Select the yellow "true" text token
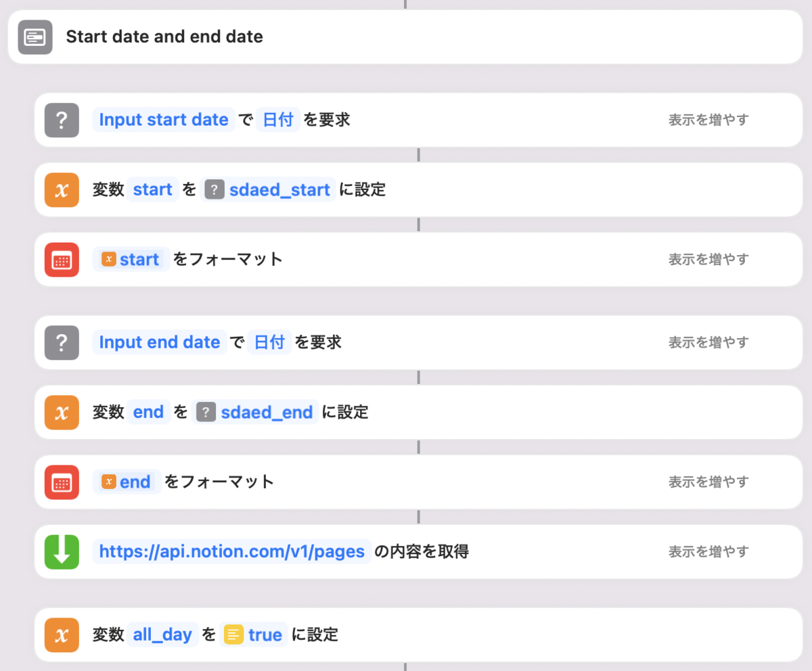 click(x=253, y=634)
